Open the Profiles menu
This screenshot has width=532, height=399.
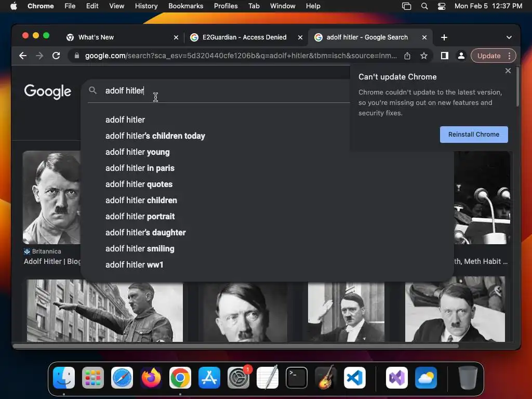coord(225,6)
